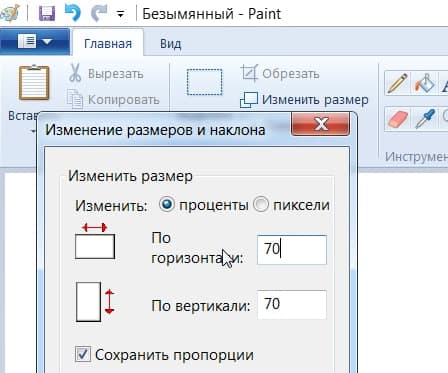Click the Paste clipboard icon
Viewport: 448px width, 373px height.
tap(34, 83)
